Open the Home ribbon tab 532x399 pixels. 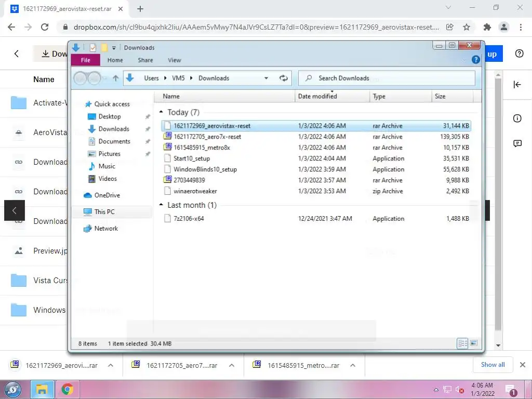tap(115, 60)
